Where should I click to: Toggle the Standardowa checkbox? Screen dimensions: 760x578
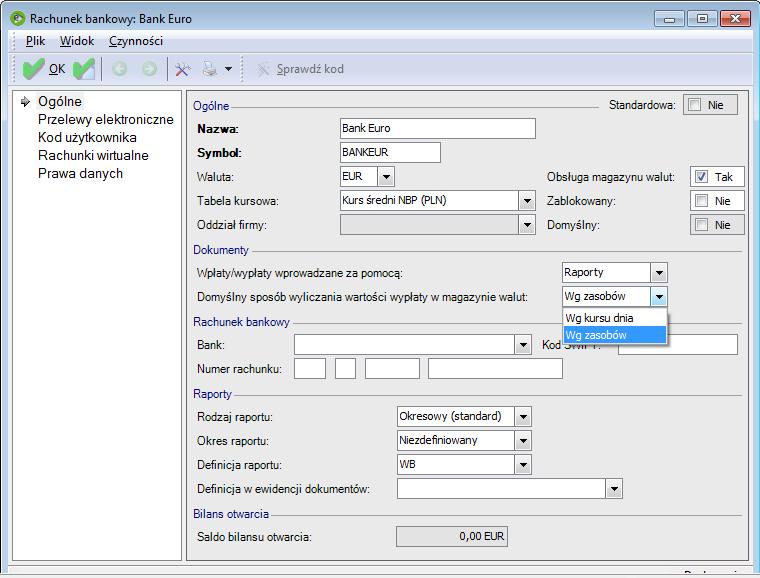695,105
